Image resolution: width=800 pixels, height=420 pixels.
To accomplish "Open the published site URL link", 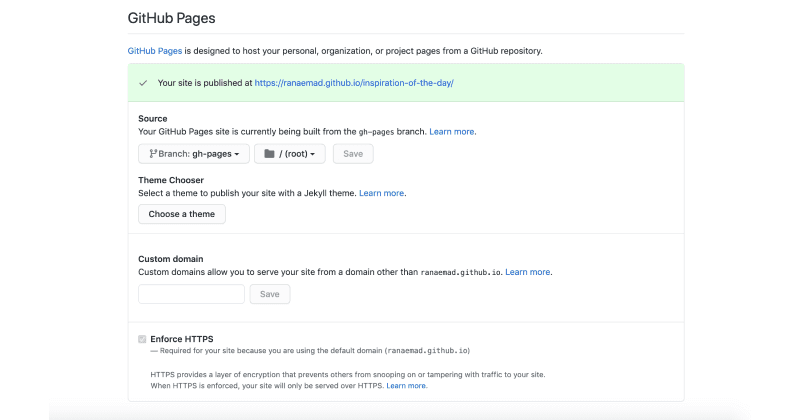I will tap(354, 83).
